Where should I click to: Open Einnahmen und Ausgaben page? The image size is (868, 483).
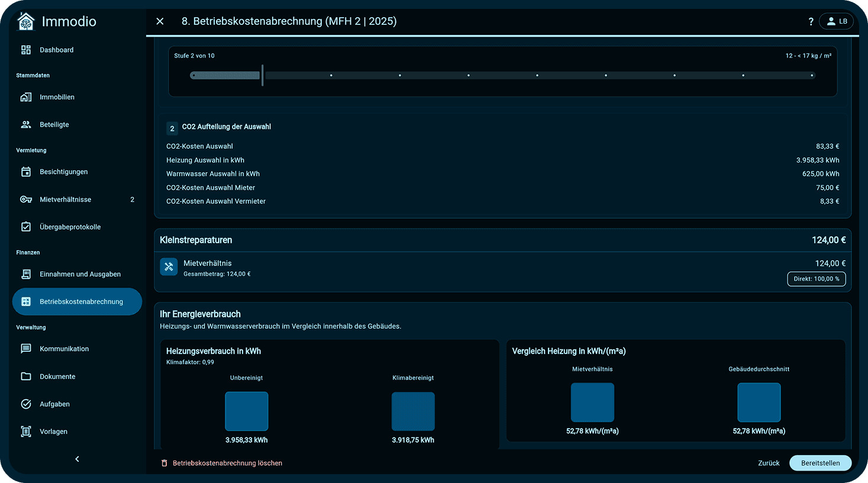77,274
